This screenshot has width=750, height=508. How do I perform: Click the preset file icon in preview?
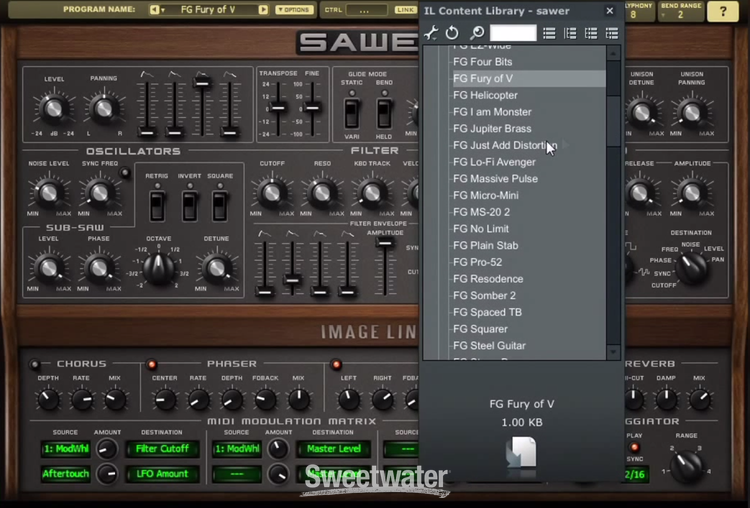pyautogui.click(x=521, y=452)
